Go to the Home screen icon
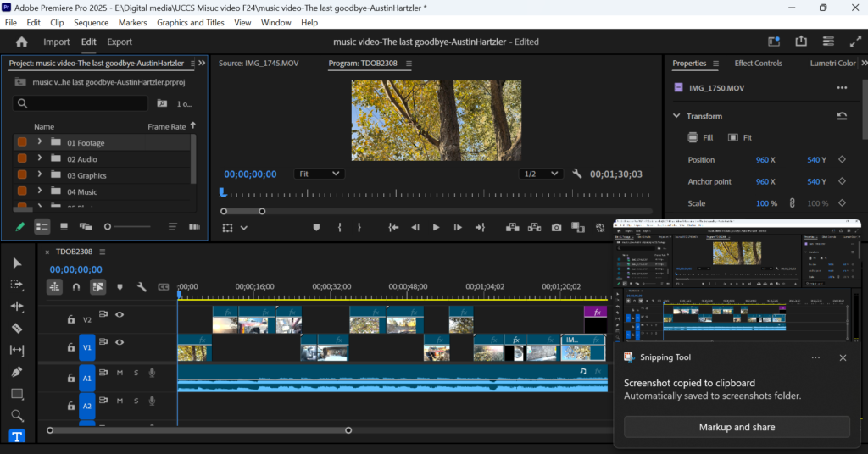This screenshot has width=868, height=454. coord(22,42)
